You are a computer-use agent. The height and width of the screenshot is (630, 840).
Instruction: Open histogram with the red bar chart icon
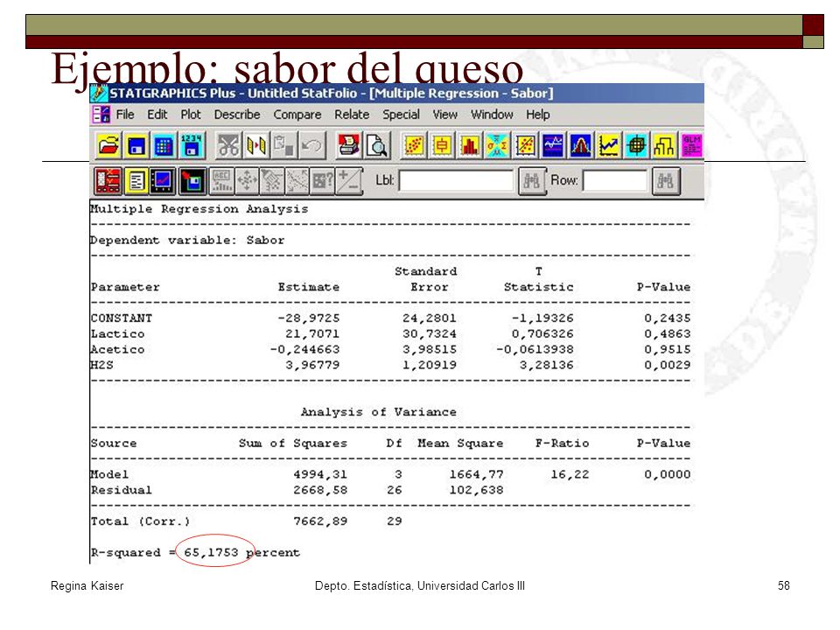click(469, 145)
